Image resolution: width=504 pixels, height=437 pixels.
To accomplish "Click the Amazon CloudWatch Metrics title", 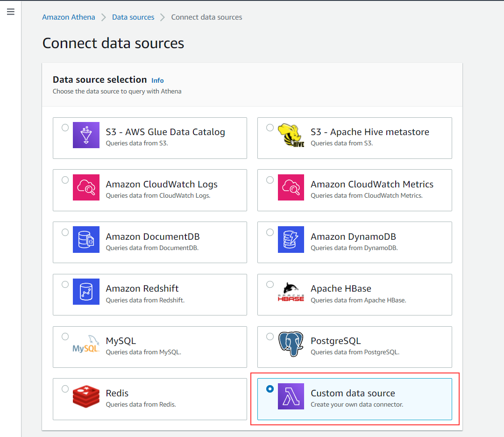I will click(372, 184).
